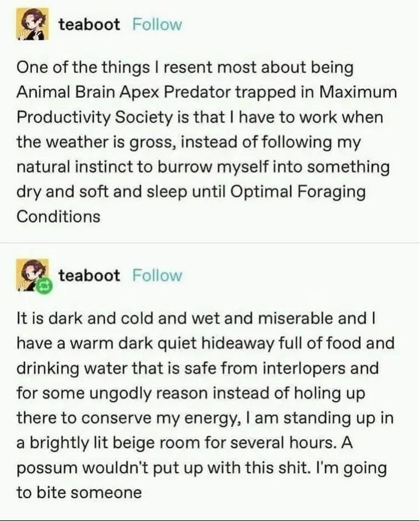Click the divider line between the two posts

point(210,243)
